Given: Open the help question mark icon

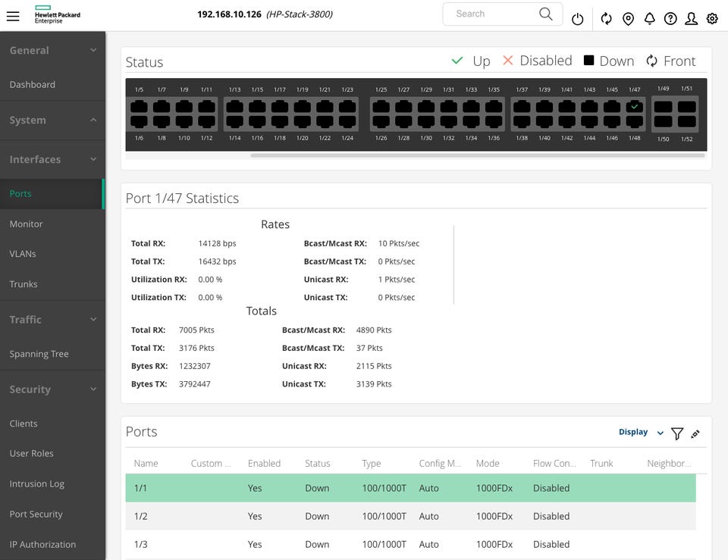Looking at the screenshot, I should pyautogui.click(x=670, y=19).
